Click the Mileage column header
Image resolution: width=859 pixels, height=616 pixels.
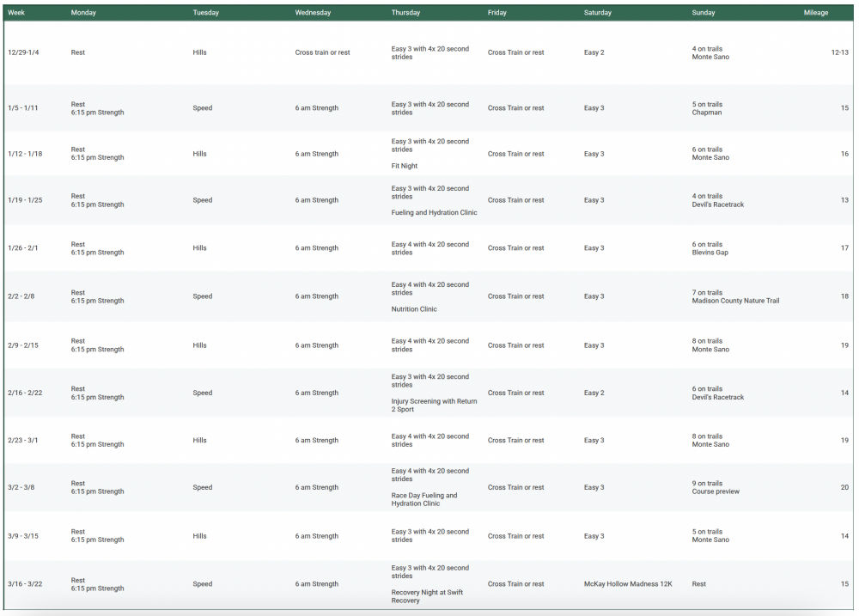point(815,13)
